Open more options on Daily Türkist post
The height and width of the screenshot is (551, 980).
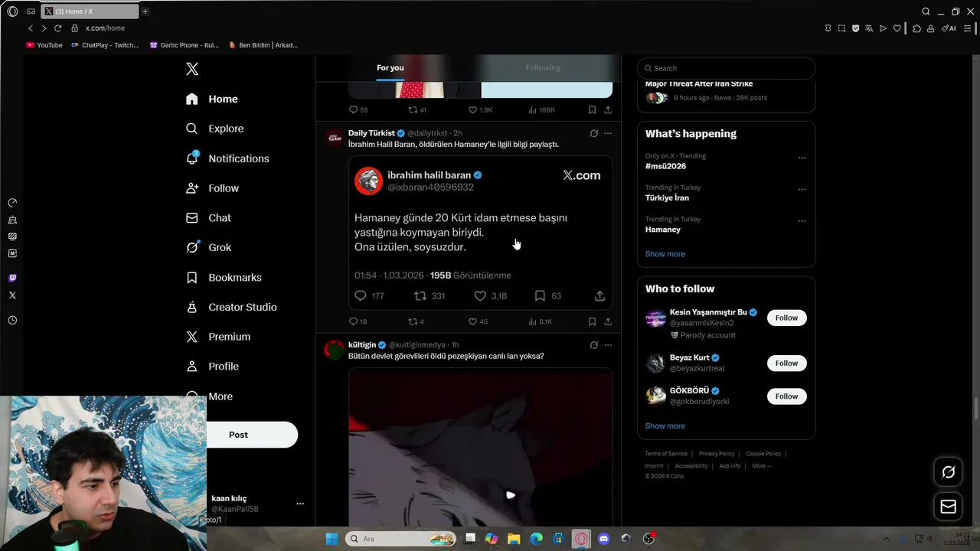(x=608, y=133)
